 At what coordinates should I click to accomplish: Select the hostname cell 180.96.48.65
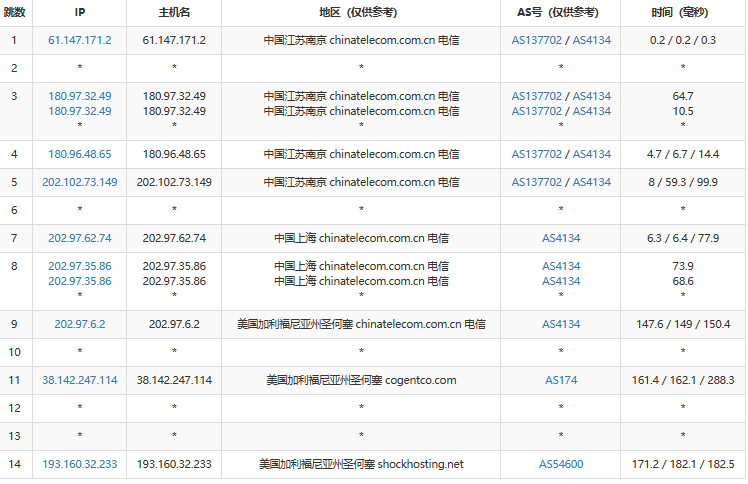(x=174, y=154)
